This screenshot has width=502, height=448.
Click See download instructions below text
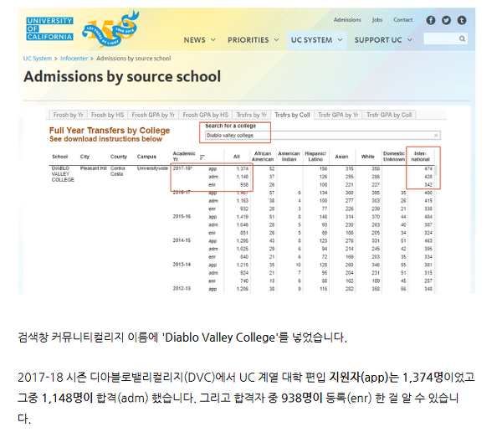pyautogui.click(x=105, y=139)
